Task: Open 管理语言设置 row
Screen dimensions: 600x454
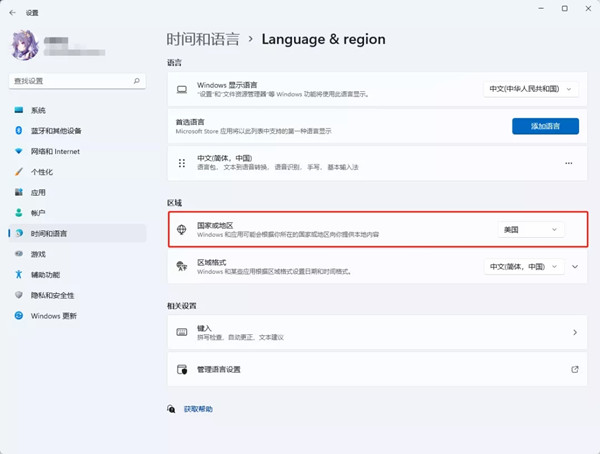Action: click(377, 369)
